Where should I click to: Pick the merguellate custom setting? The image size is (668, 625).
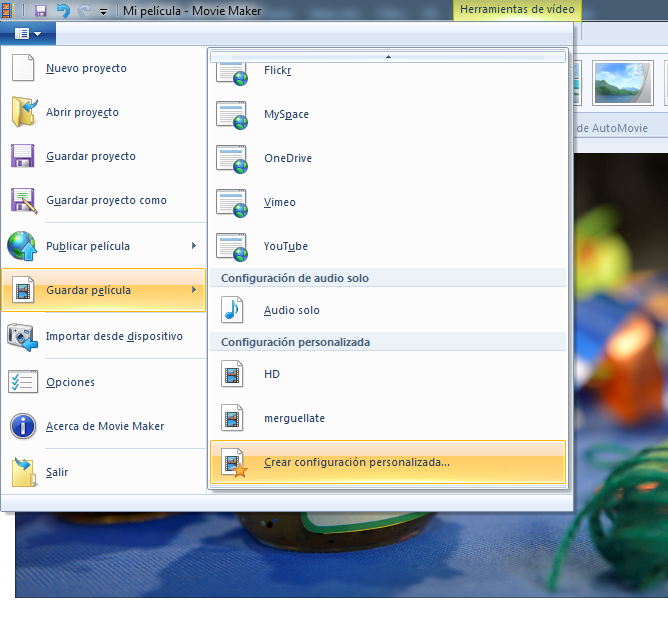pyautogui.click(x=294, y=418)
